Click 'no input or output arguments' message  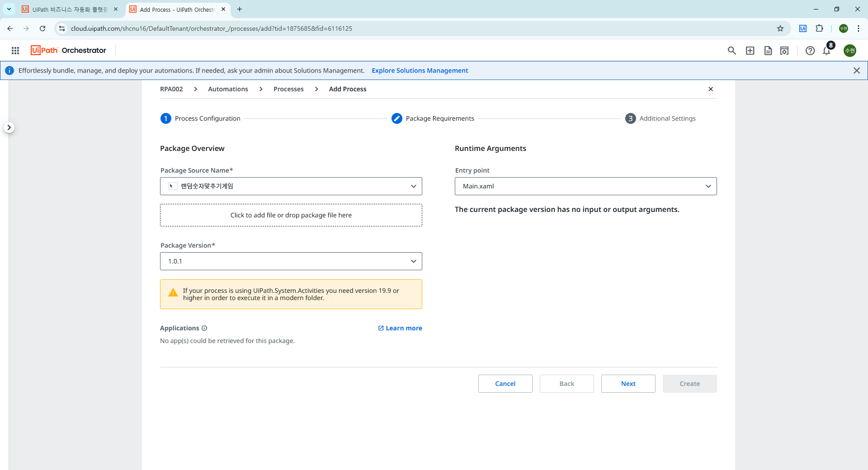567,209
